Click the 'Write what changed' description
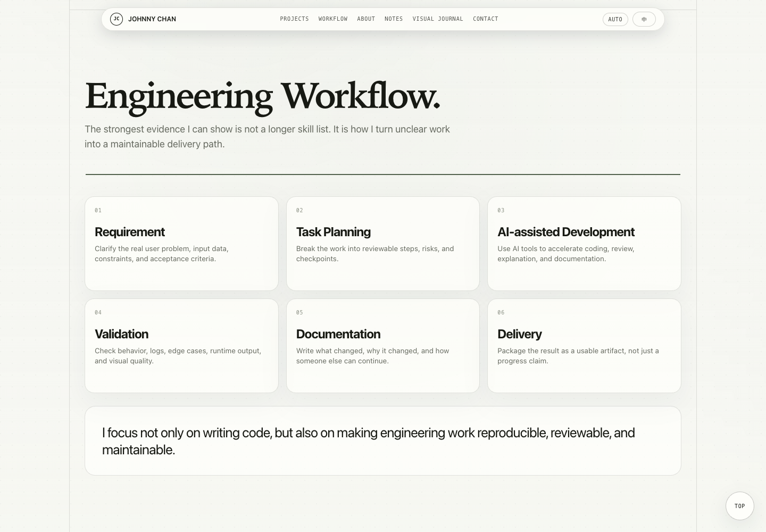Screen dimensions: 766x532 click(373, 356)
